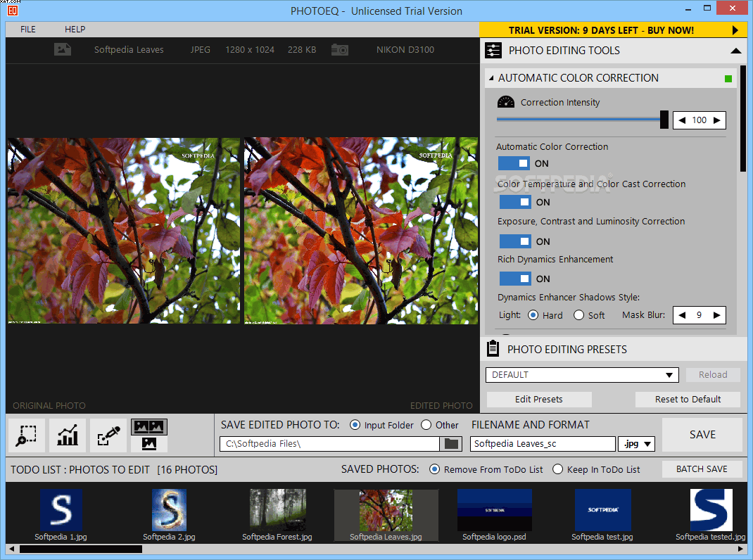
Task: Click the Trial Version Buy Now banner
Action: (x=613, y=30)
